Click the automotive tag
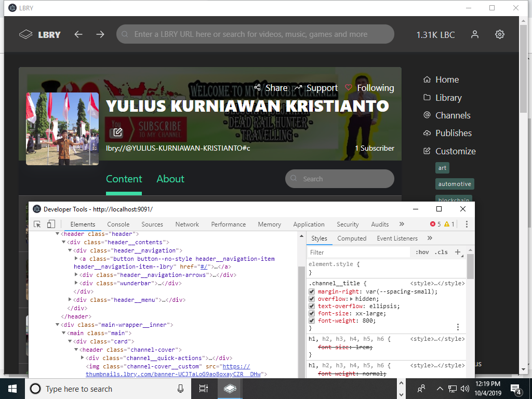 pos(455,184)
